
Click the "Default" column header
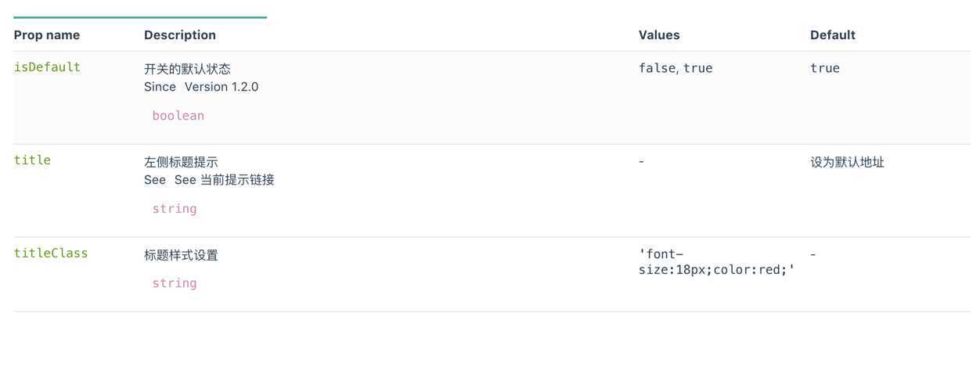point(833,35)
